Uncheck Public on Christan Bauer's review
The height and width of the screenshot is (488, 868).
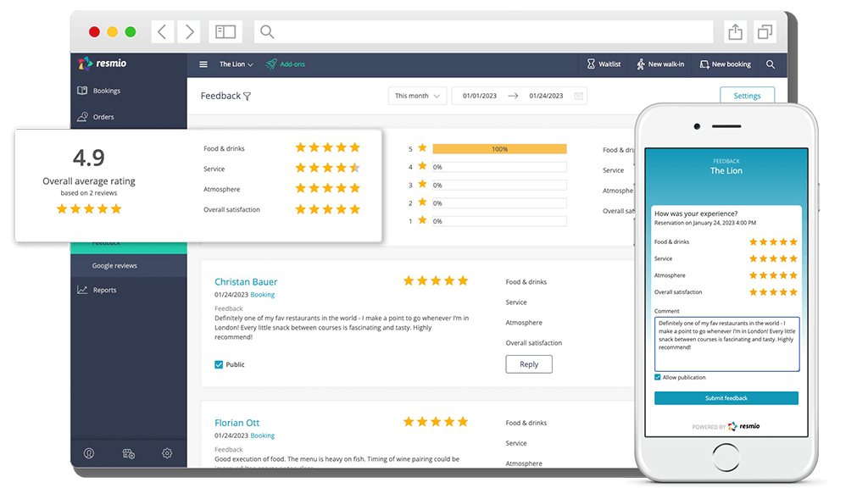tap(218, 364)
